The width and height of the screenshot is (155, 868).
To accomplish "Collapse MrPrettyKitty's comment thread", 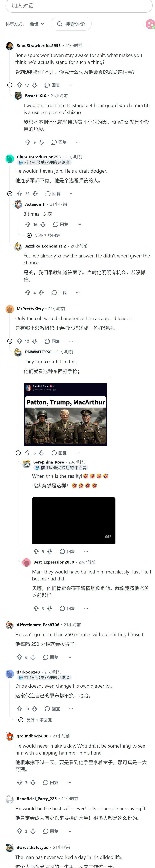I will [10, 341].
